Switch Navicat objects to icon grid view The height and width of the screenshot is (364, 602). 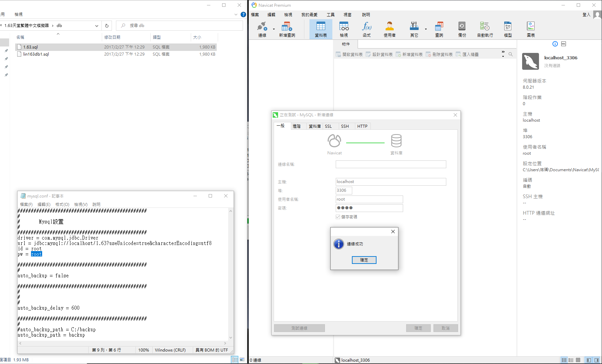564,360
